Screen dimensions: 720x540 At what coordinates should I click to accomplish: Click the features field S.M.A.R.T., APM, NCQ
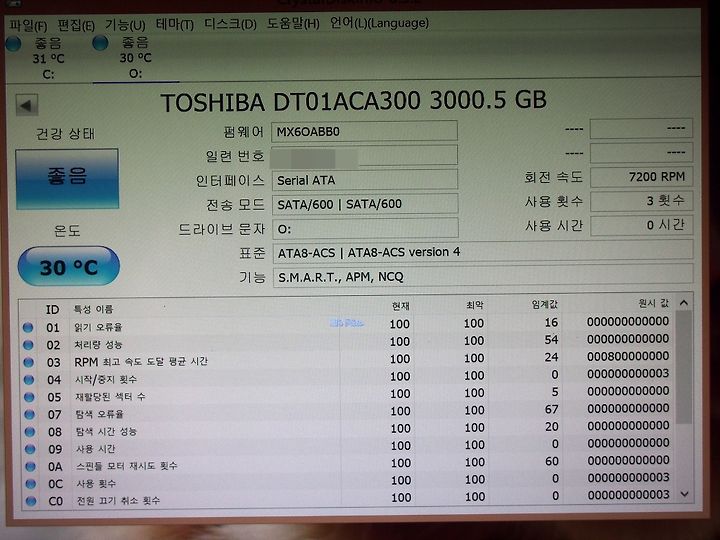[x=483, y=276]
